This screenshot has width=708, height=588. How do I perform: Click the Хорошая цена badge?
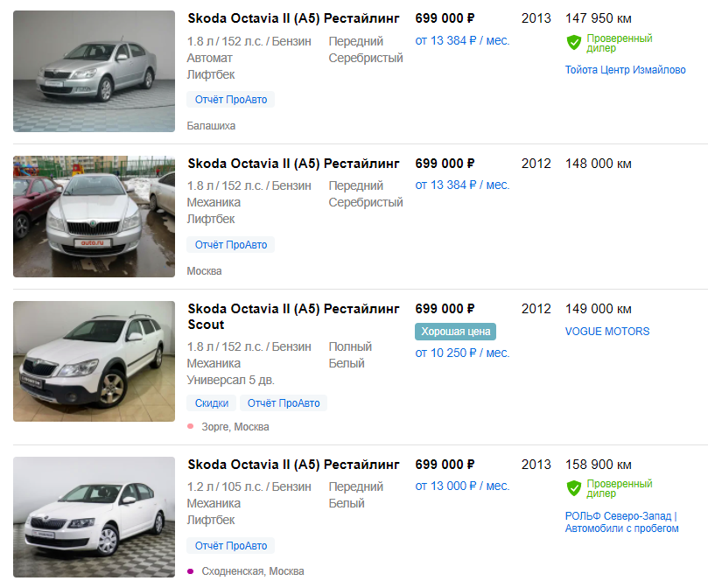pyautogui.click(x=456, y=332)
